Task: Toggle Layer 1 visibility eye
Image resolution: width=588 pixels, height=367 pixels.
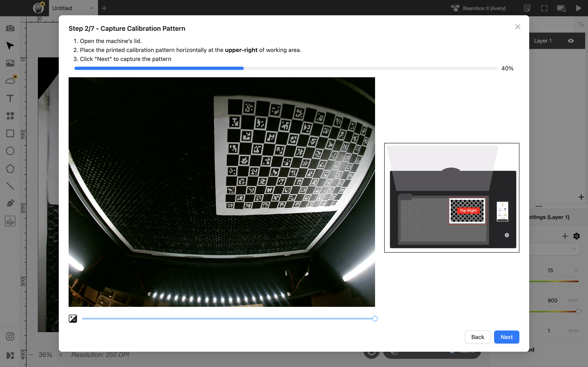Action: 571,41
